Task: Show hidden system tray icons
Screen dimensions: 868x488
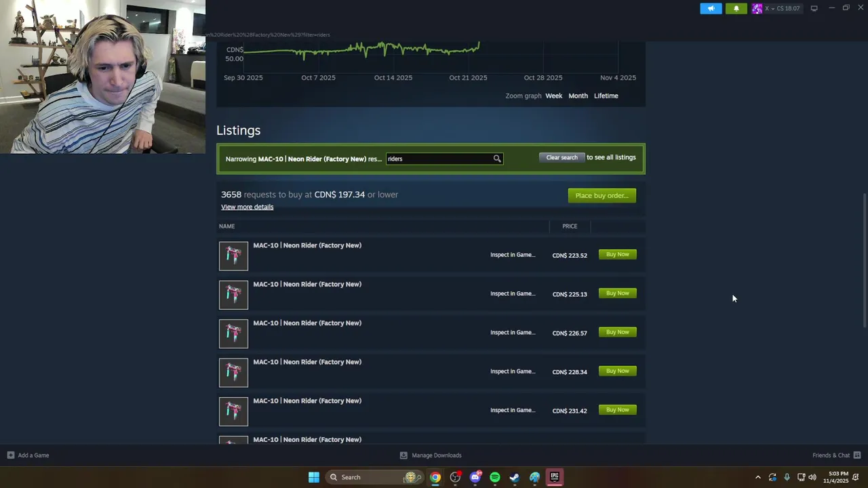Action: point(758,477)
